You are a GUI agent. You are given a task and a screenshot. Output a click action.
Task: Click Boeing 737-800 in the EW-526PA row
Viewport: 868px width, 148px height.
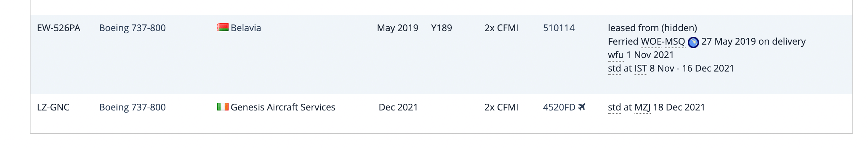coord(132,28)
